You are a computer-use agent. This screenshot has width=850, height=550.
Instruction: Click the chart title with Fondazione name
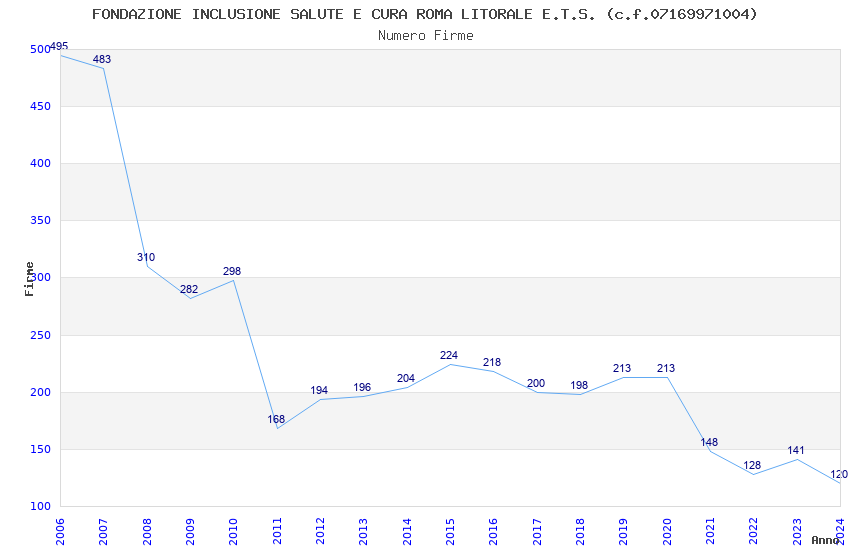pyautogui.click(x=425, y=14)
